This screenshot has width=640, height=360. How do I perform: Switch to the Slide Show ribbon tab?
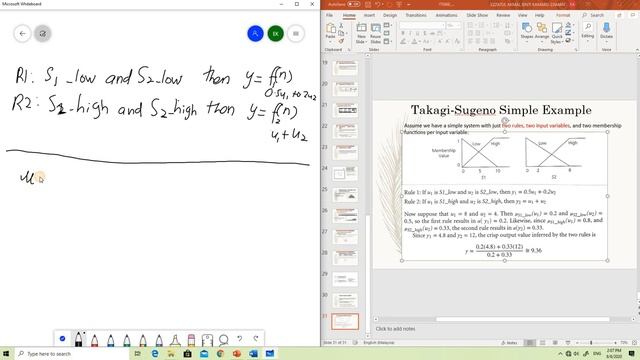(477, 15)
